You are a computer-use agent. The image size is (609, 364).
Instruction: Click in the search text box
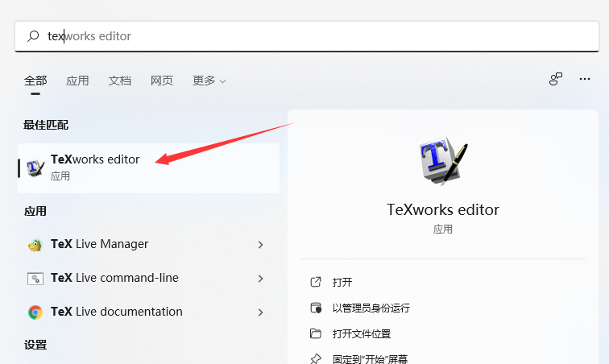click(x=307, y=36)
